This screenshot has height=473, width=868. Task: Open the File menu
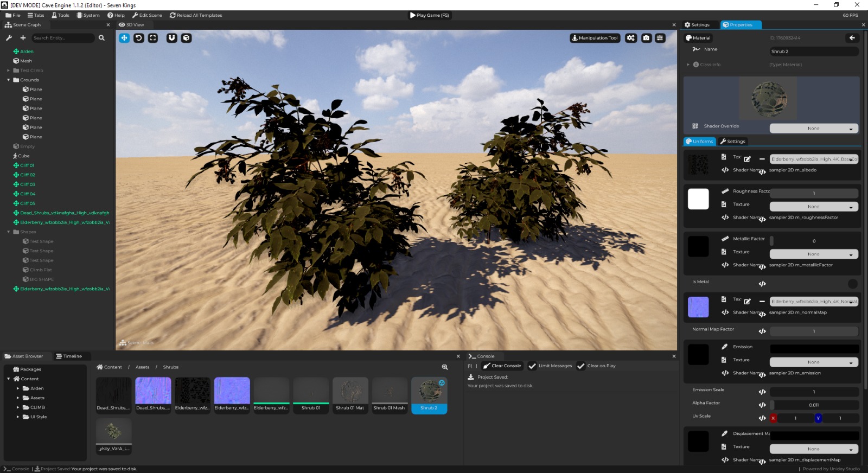click(x=13, y=15)
